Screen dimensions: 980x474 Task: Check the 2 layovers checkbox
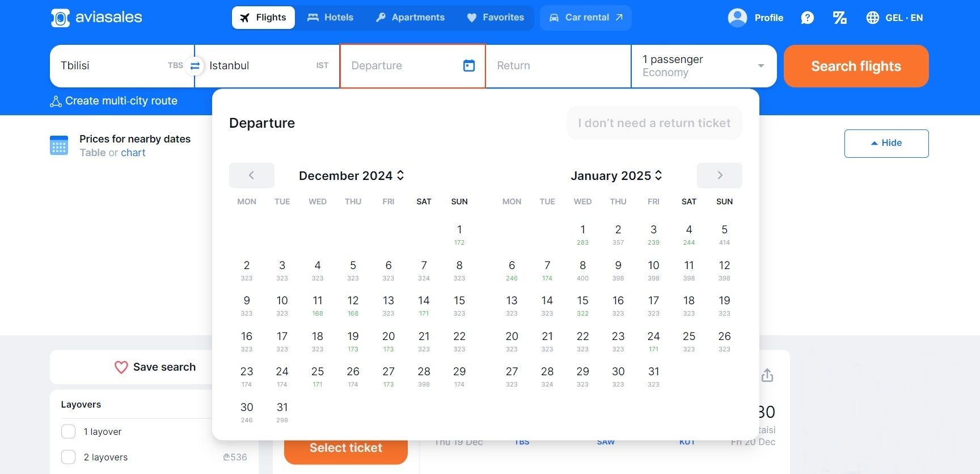coord(68,457)
